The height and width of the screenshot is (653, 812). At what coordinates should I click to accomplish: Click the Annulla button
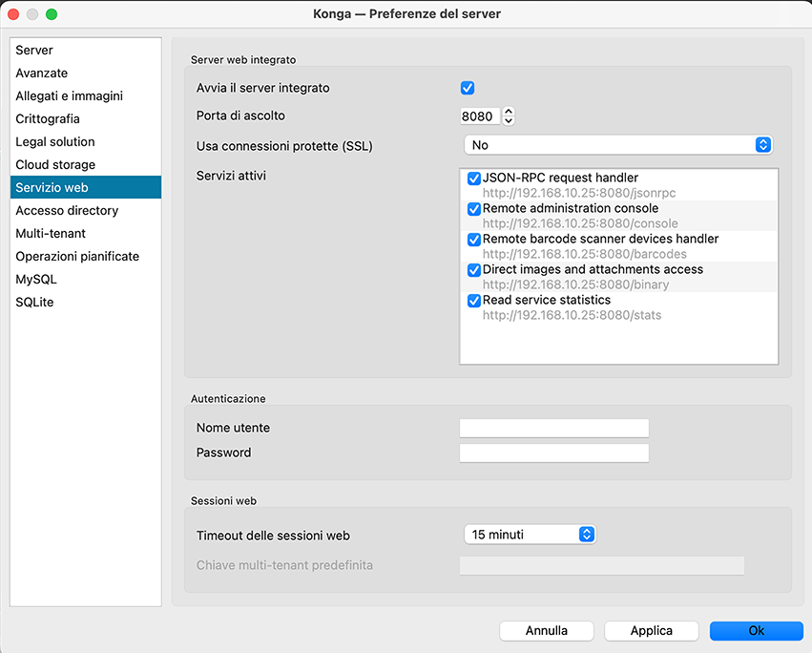(x=547, y=631)
